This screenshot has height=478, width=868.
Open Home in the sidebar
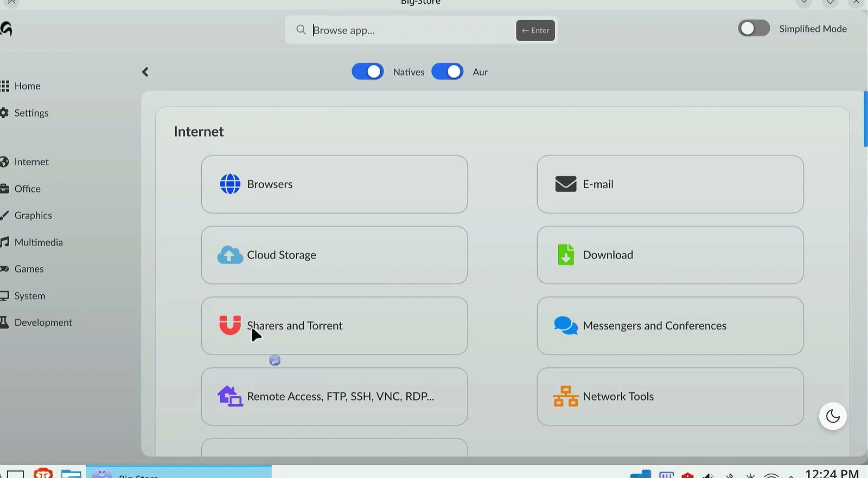27,86
